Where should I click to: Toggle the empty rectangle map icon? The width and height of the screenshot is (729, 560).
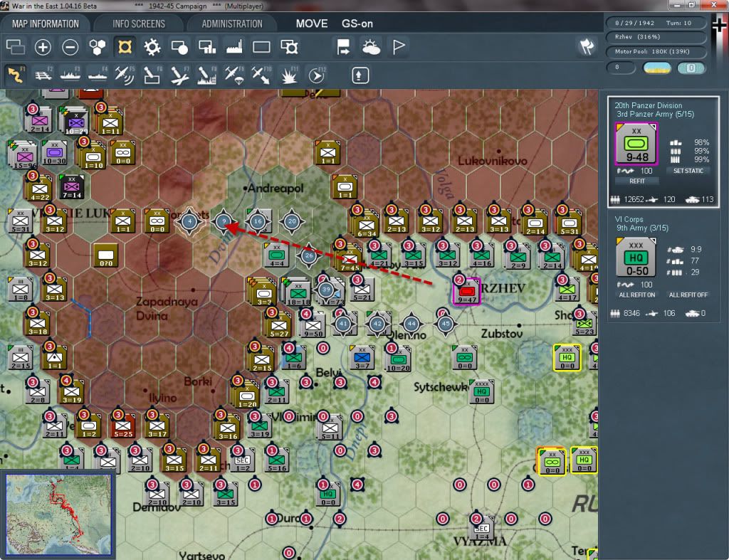point(261,47)
